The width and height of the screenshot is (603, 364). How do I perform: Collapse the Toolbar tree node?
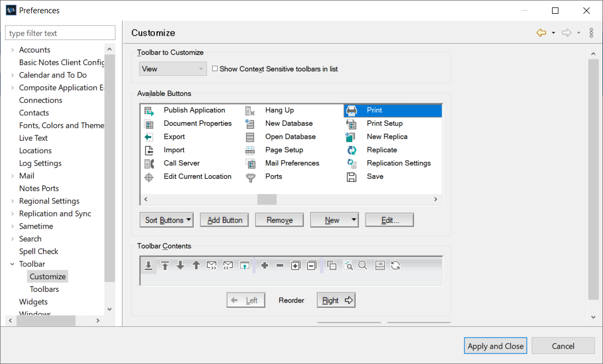pyautogui.click(x=12, y=264)
